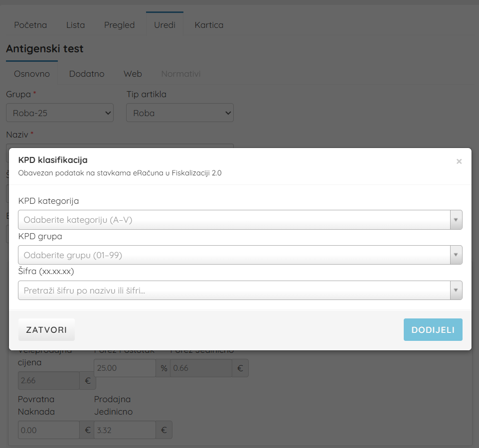Viewport: 479px width, 448px height.
Task: Click the ZATVORI button
Action: coord(46,330)
